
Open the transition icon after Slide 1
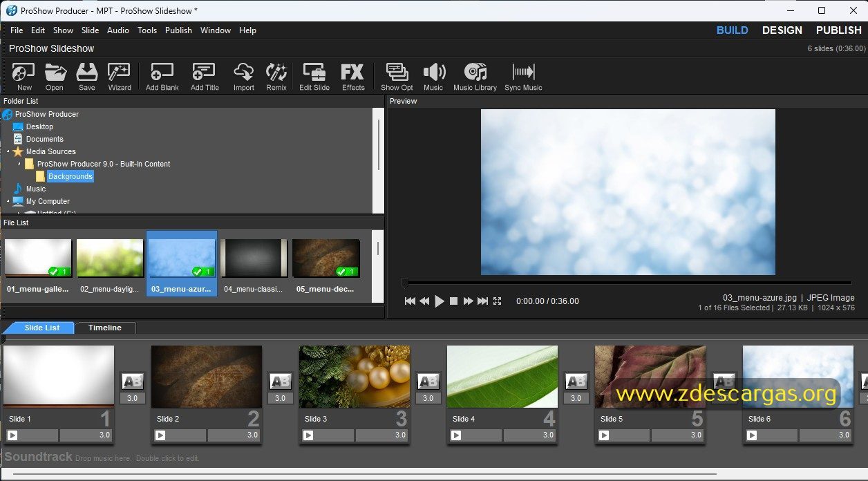click(132, 381)
